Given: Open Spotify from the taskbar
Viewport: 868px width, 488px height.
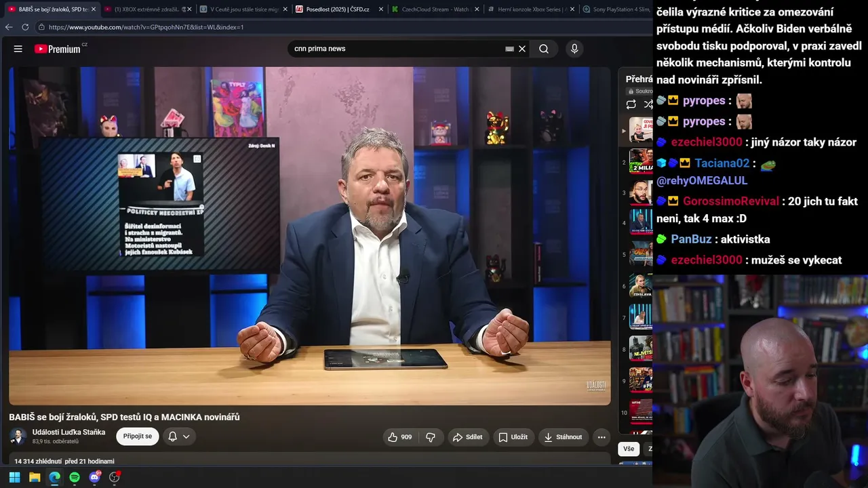Looking at the screenshot, I should [x=75, y=477].
